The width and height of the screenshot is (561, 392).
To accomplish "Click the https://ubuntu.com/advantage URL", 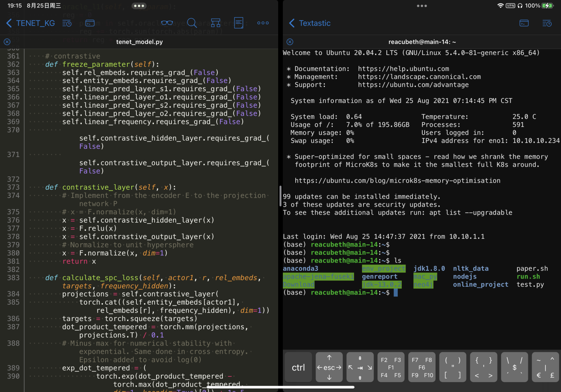I will coord(413,85).
